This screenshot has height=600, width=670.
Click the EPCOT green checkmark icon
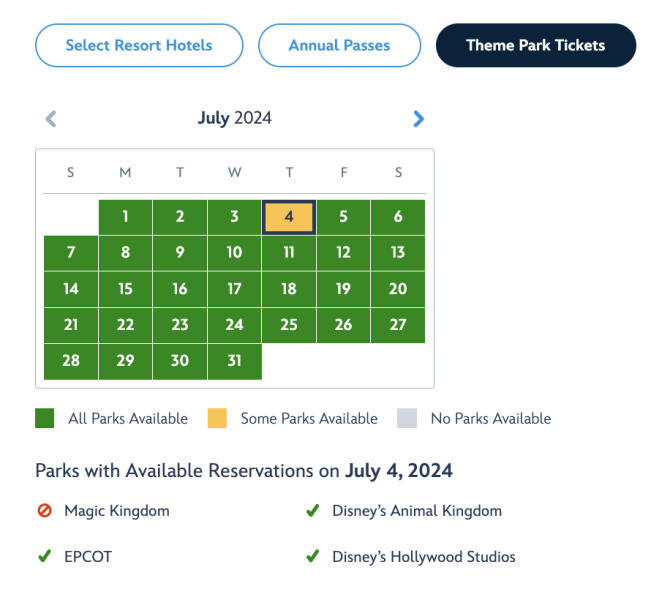click(x=44, y=557)
